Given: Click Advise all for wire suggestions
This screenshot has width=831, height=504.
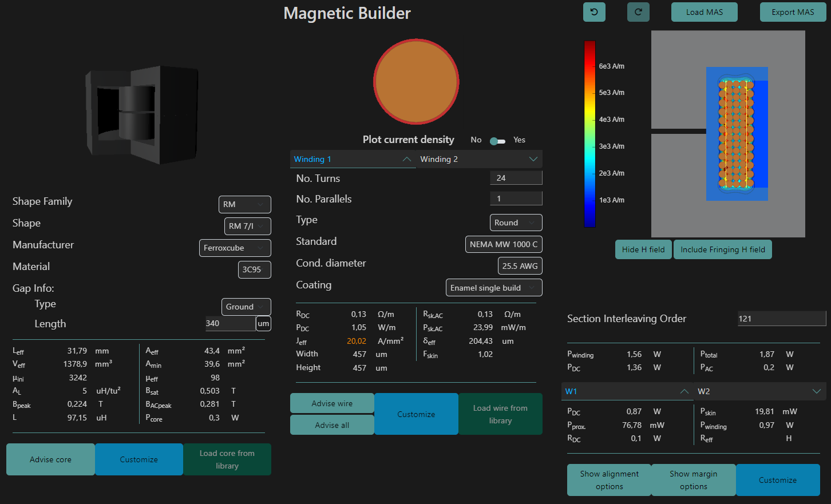Looking at the screenshot, I should [x=332, y=425].
